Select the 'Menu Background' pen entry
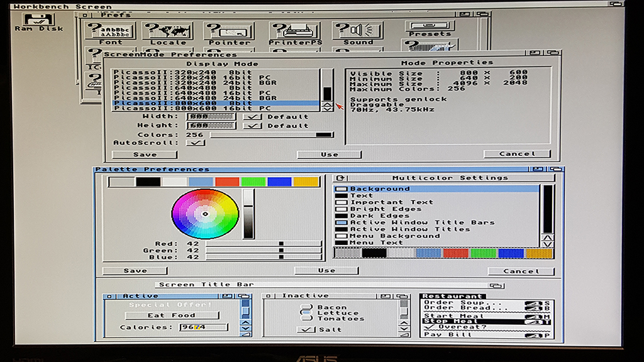Viewport: 644px width, 362px height. (436, 236)
